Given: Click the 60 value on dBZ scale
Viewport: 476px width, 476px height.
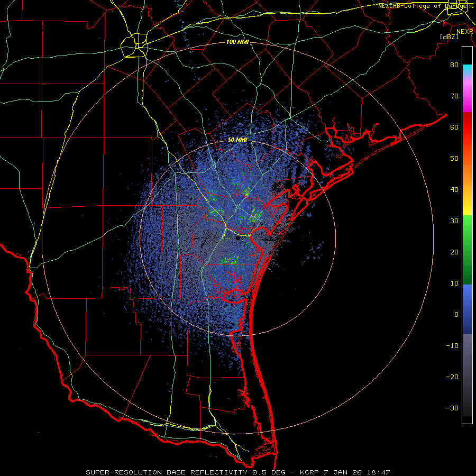Looking at the screenshot, I should (454, 127).
